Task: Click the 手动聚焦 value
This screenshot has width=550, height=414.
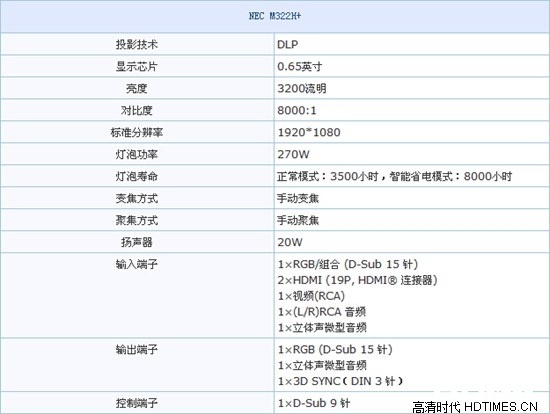Action: click(x=298, y=220)
